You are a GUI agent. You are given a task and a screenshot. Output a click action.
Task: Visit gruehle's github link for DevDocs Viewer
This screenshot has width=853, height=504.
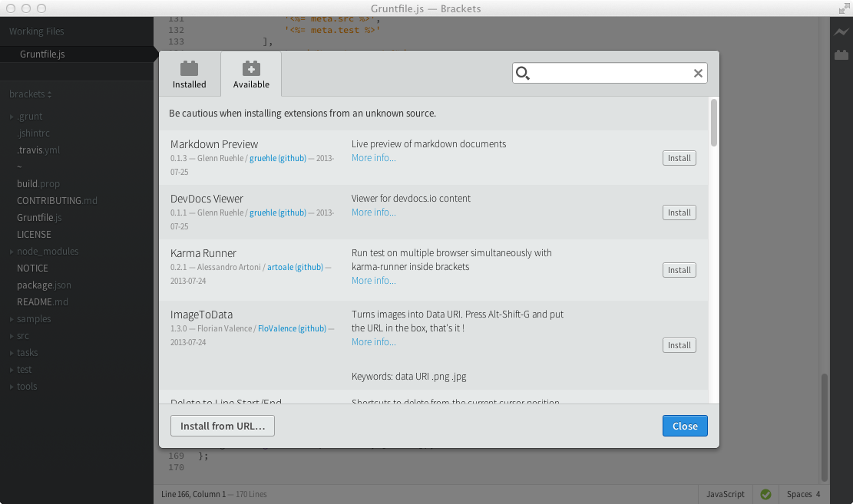pos(276,212)
